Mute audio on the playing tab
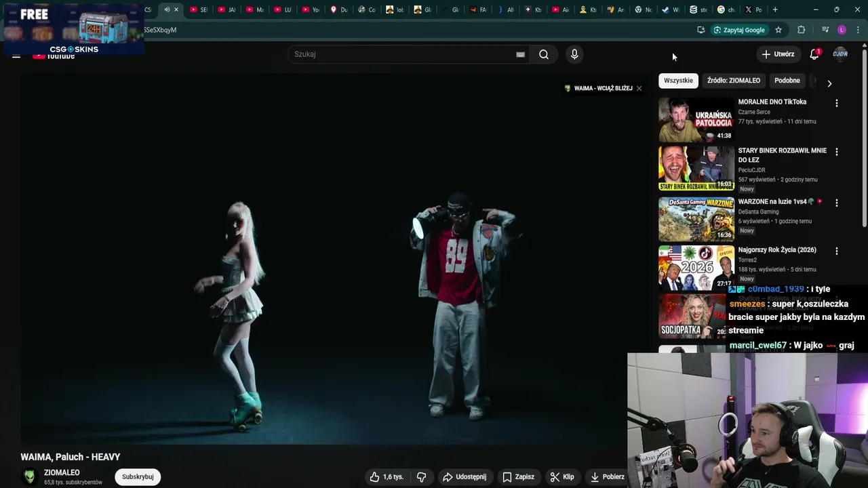Screen dimensions: 868x488 (x=167, y=9)
